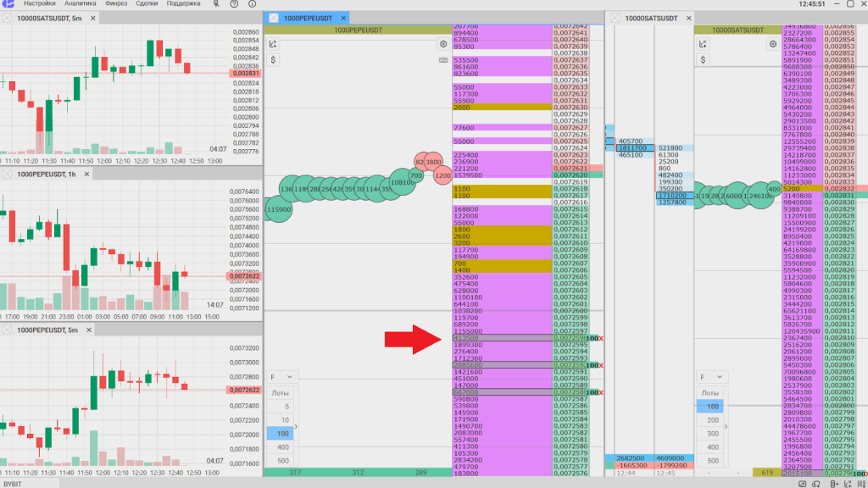Click the dollar sign icon in the 10000SATSUSDT panel
This screenshot has width=868, height=488.
(x=701, y=60)
